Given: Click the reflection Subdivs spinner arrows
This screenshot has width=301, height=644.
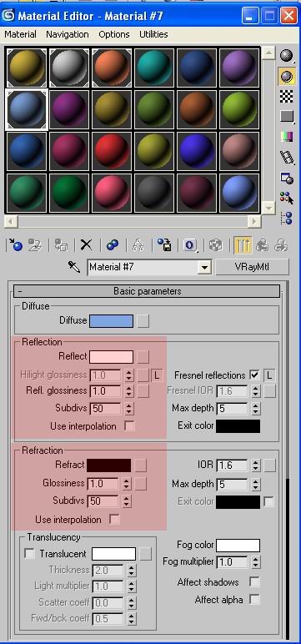Looking at the screenshot, I should click(129, 408).
